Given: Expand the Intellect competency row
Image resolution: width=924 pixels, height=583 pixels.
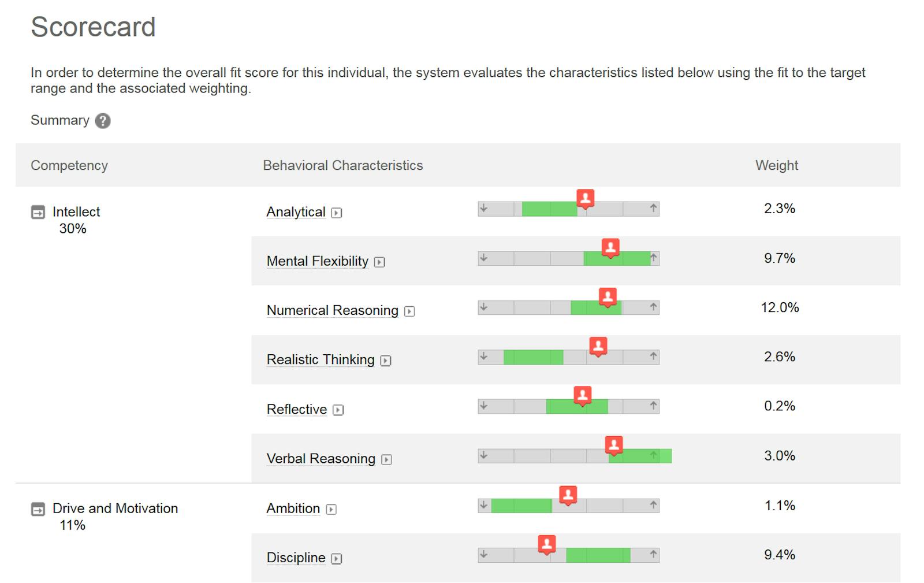Looking at the screenshot, I should click(37, 211).
